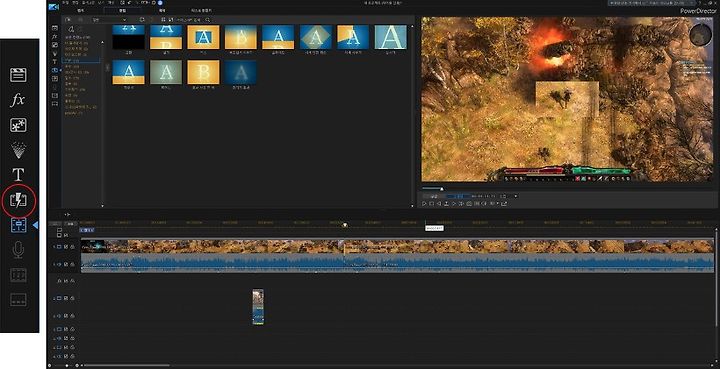This screenshot has height=369, width=720.
Task: Click the transition category list scrollbar
Action: 103,124
